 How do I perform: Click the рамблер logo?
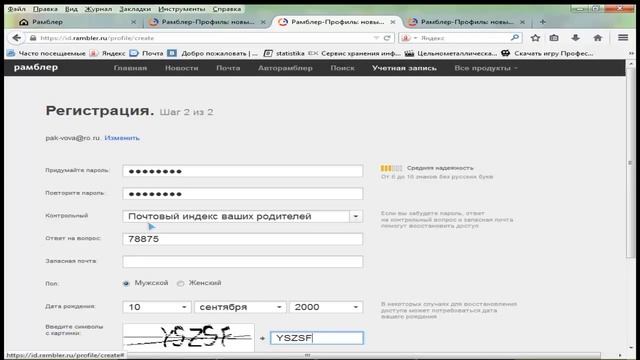[x=36, y=68]
